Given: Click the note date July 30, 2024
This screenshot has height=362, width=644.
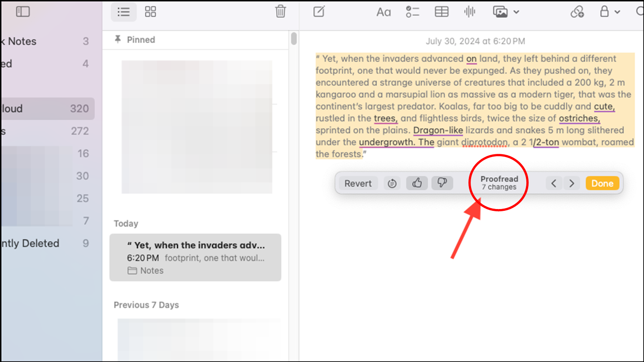Looking at the screenshot, I should click(x=475, y=41).
